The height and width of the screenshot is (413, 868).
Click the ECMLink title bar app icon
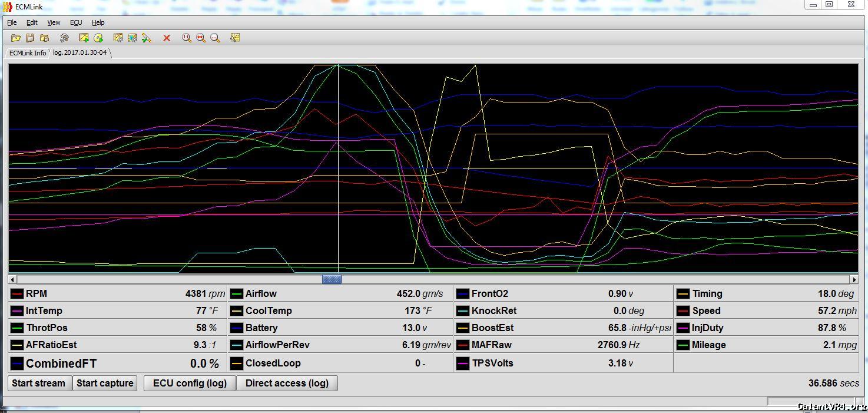(x=8, y=6)
